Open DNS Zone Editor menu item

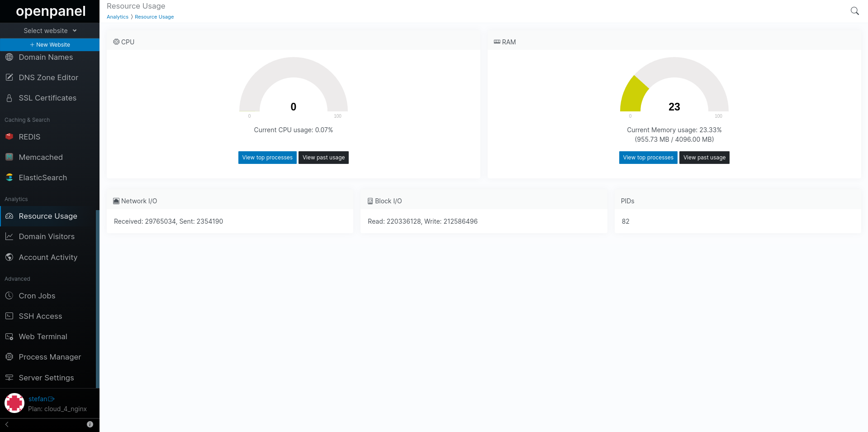click(x=48, y=77)
